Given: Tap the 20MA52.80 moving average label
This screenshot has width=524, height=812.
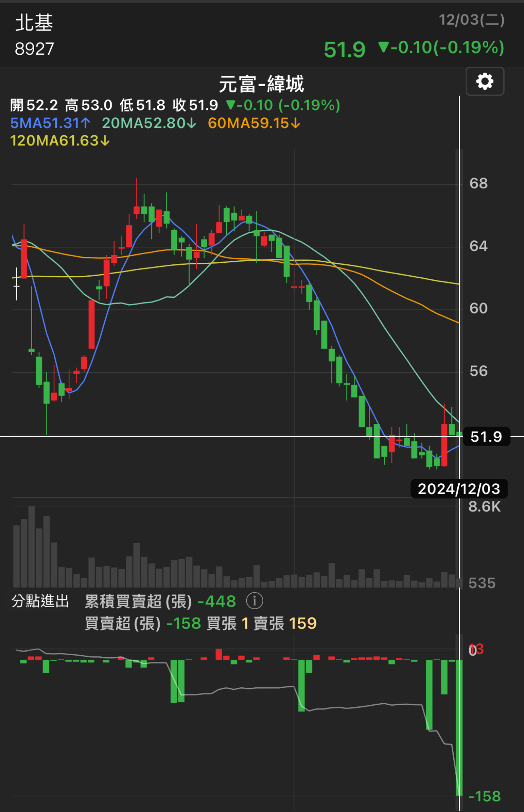Looking at the screenshot, I should (x=149, y=123).
